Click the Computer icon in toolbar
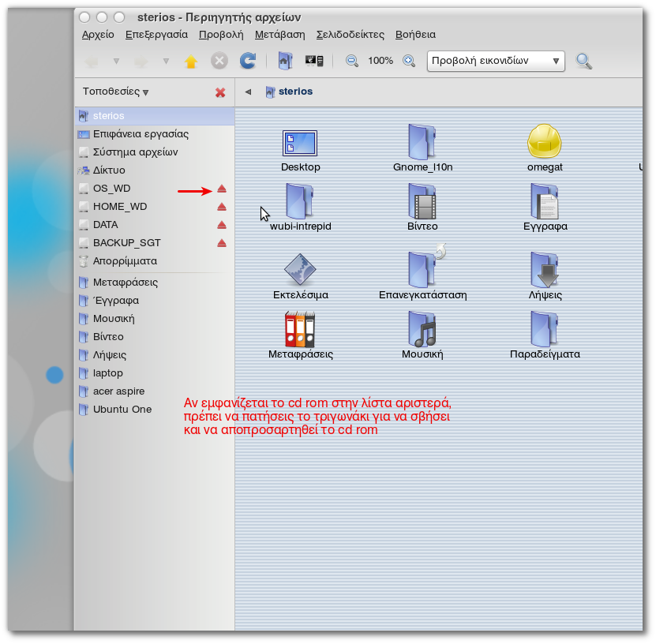This screenshot has width=656, height=644. tap(314, 61)
